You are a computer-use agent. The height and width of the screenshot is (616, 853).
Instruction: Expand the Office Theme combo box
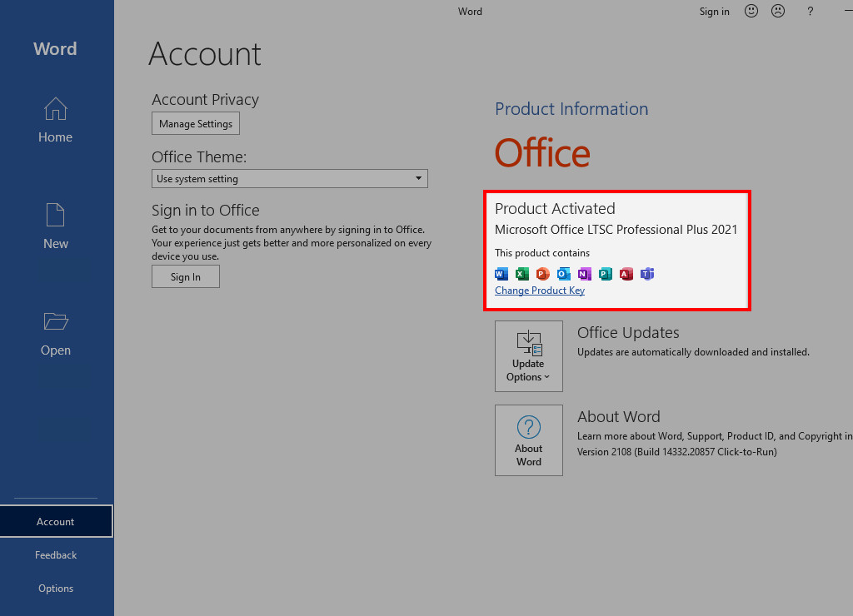pyautogui.click(x=289, y=178)
